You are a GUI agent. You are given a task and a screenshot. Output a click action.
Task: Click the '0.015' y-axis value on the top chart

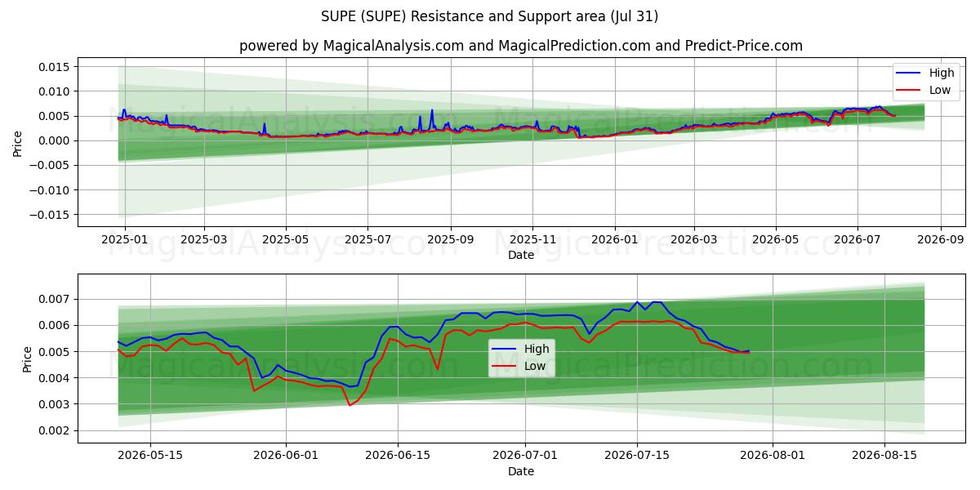point(56,66)
